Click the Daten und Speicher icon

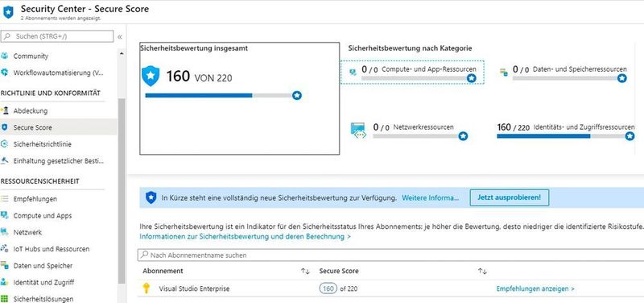pyautogui.click(x=5, y=266)
